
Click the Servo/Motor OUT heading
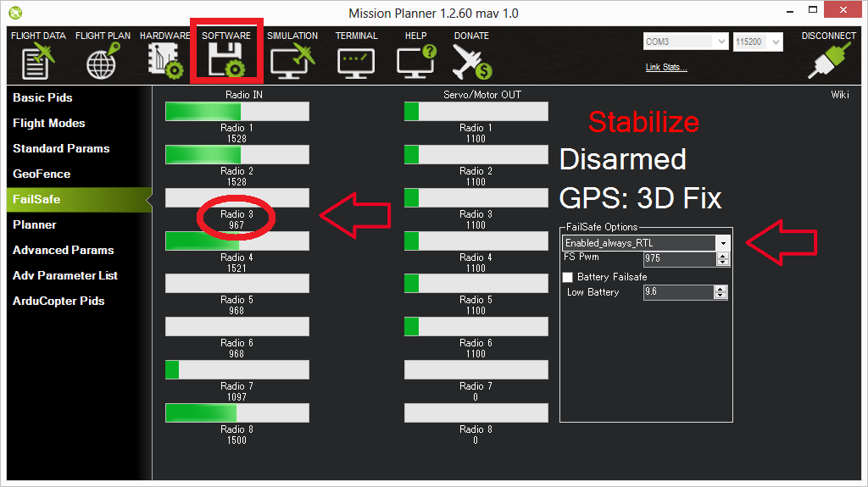coord(482,95)
